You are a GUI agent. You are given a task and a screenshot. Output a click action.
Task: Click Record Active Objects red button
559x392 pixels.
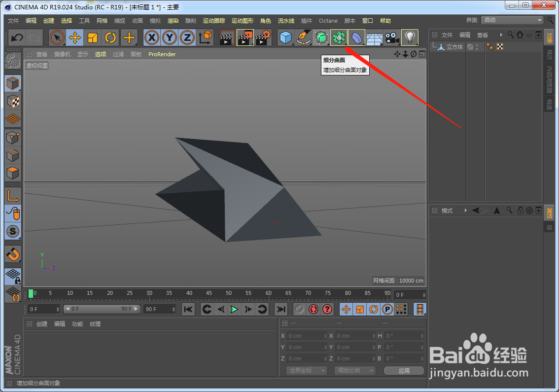300,309
